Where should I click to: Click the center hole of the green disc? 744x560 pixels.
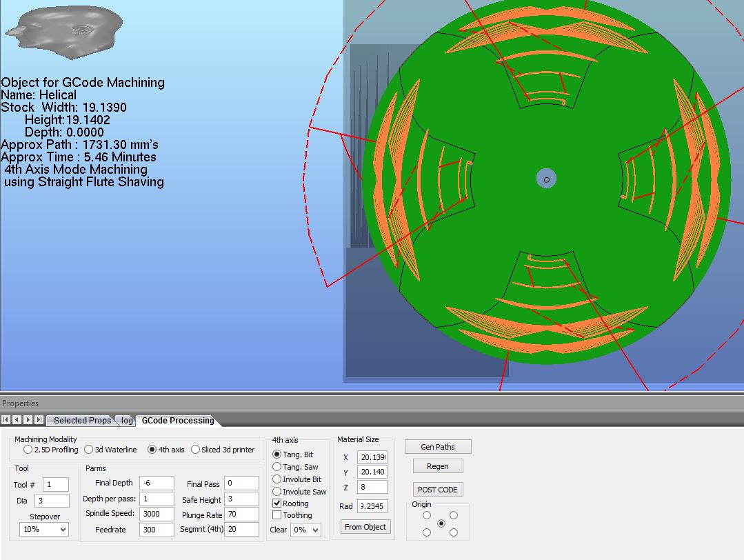pyautogui.click(x=546, y=179)
